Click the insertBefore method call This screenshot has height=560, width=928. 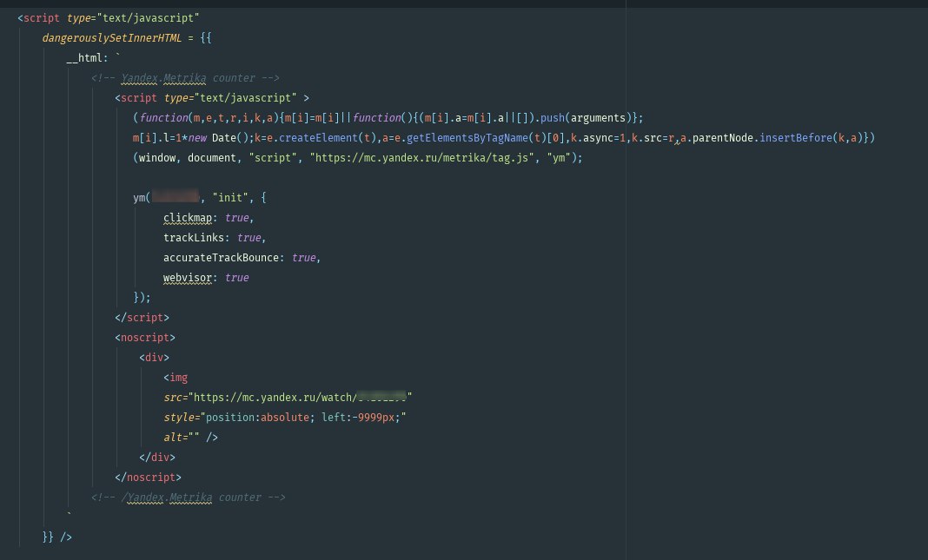tap(795, 138)
